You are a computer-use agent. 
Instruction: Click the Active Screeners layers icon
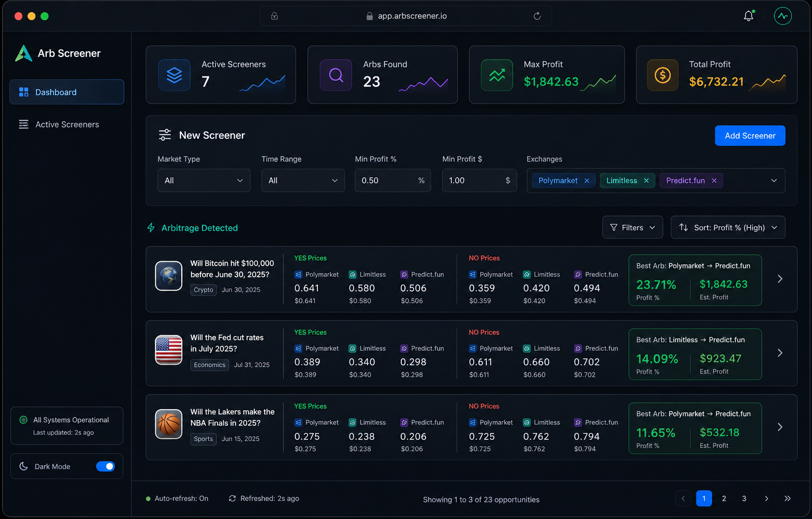pos(175,75)
